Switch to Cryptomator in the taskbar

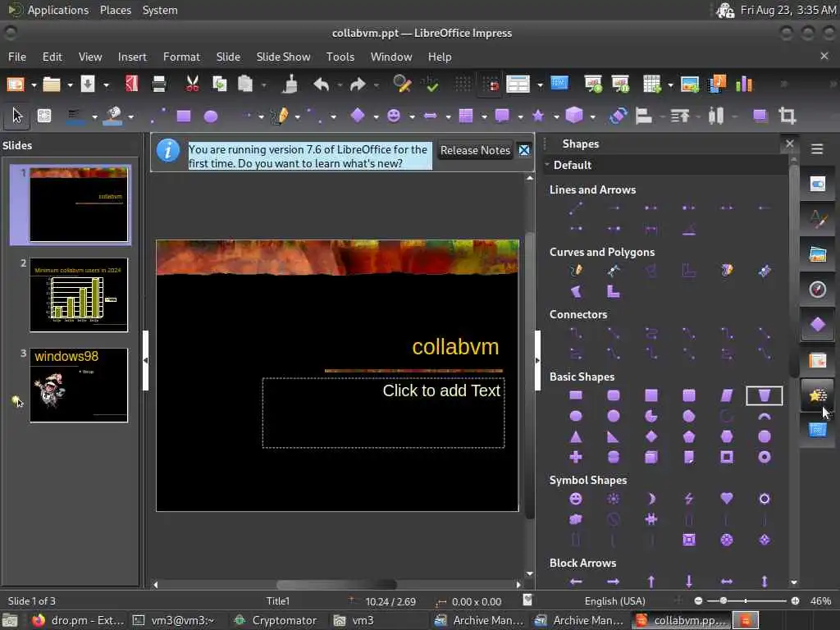[276, 620]
